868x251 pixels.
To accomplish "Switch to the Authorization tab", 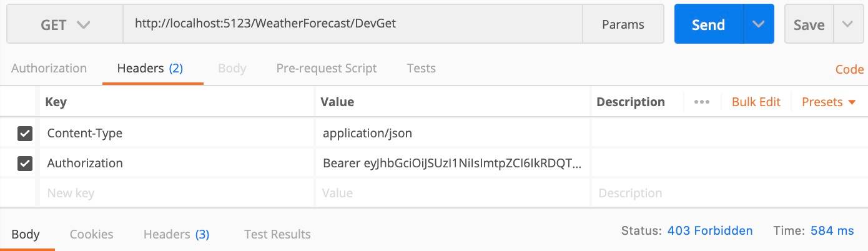I will pos(49,68).
